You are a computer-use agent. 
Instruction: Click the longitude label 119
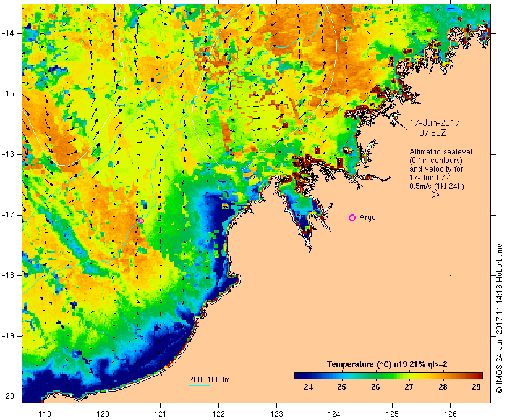[x=45, y=414]
